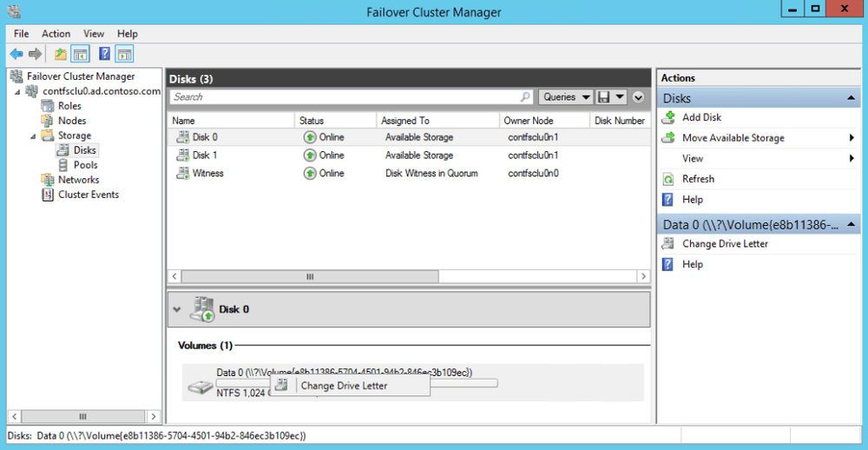
Task: Collapse the Data 0 actions section
Action: coord(851,224)
